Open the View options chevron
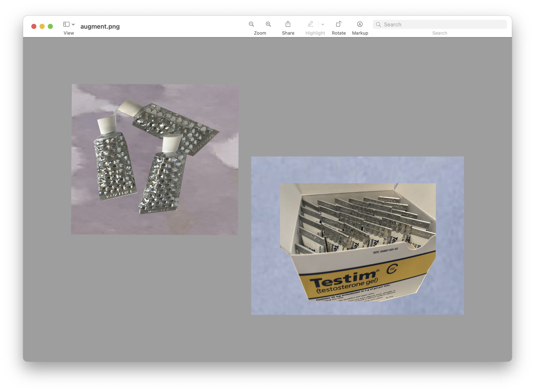This screenshot has width=535, height=392. click(x=73, y=25)
